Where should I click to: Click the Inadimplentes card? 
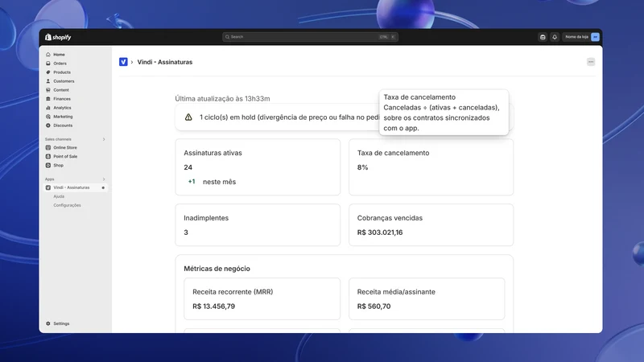pyautogui.click(x=258, y=225)
